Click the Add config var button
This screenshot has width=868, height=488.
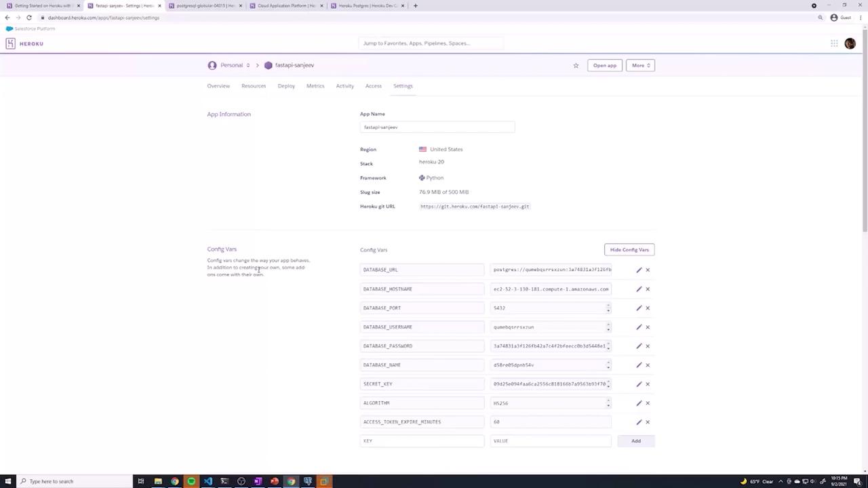(636, 441)
